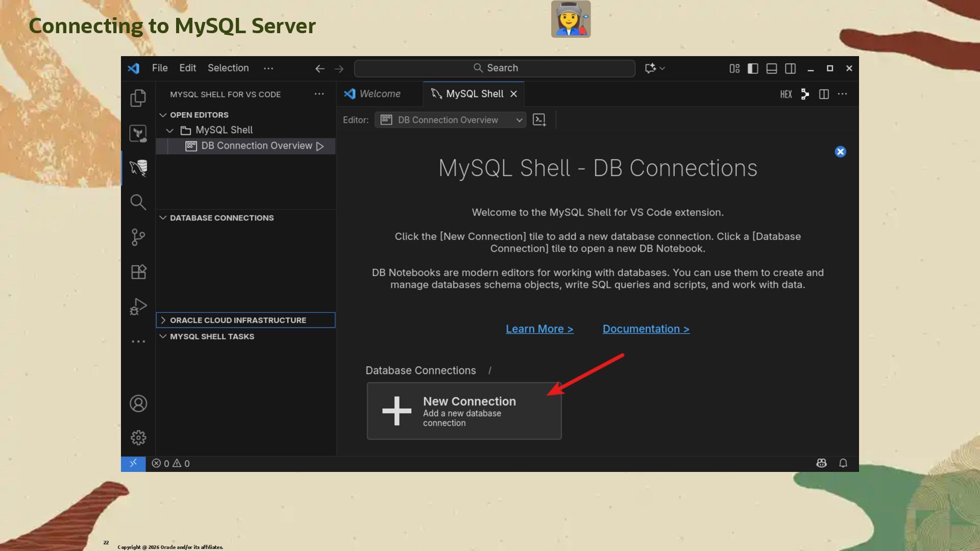Click the New Connection tile
This screenshot has width=980, height=551.
point(463,411)
